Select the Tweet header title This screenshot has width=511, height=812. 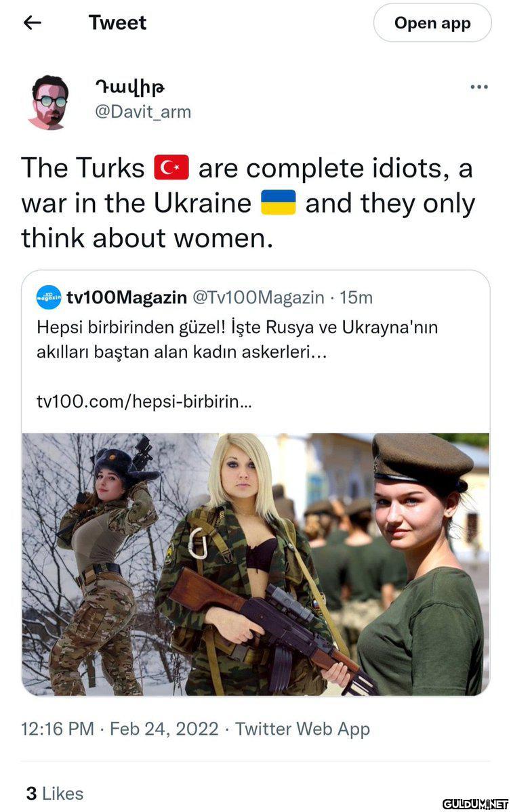118,23
